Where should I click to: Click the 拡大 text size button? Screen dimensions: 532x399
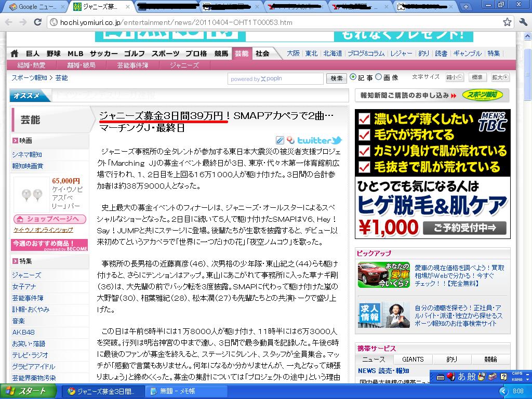point(500,77)
